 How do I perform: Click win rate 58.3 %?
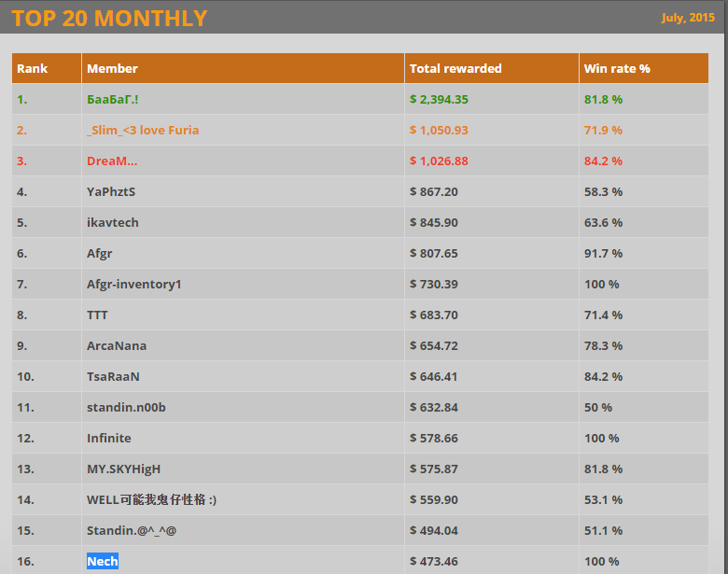click(603, 191)
